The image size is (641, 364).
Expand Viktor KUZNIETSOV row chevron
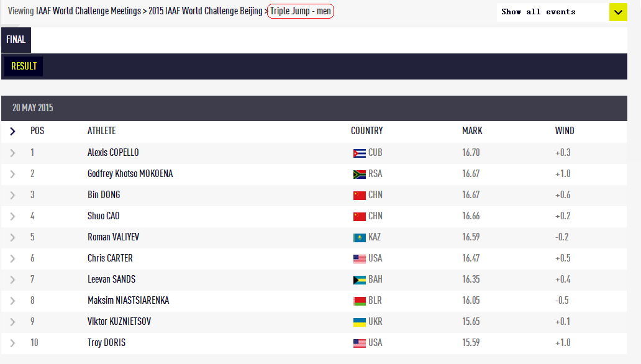(12, 322)
